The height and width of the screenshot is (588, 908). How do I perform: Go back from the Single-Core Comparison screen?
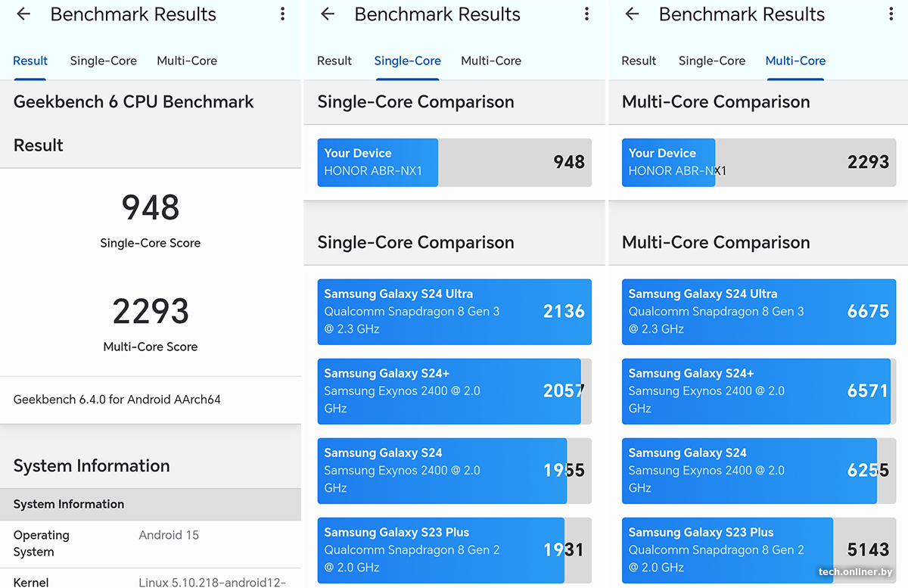(x=328, y=14)
